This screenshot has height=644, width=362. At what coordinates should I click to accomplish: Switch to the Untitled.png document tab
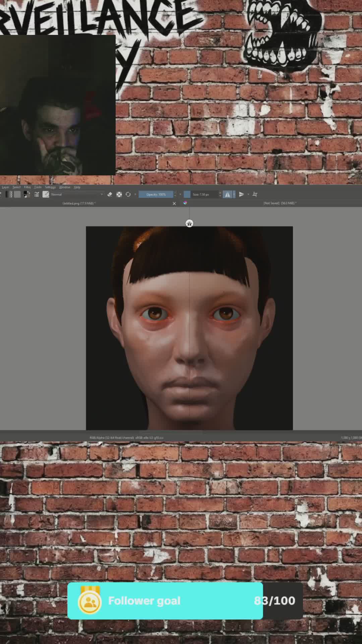[79, 203]
